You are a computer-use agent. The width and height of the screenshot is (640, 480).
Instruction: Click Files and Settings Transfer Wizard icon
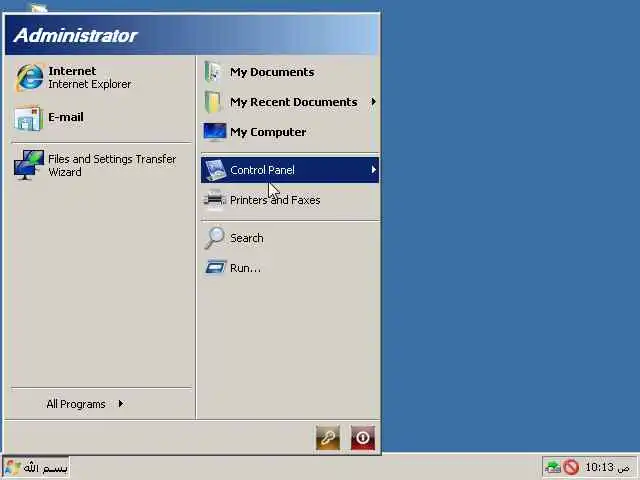[29, 165]
